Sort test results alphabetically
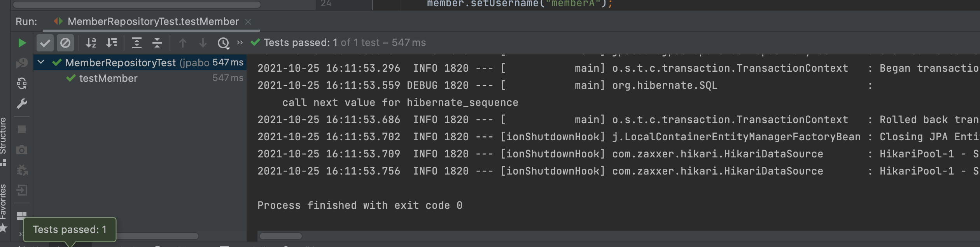 [x=91, y=43]
